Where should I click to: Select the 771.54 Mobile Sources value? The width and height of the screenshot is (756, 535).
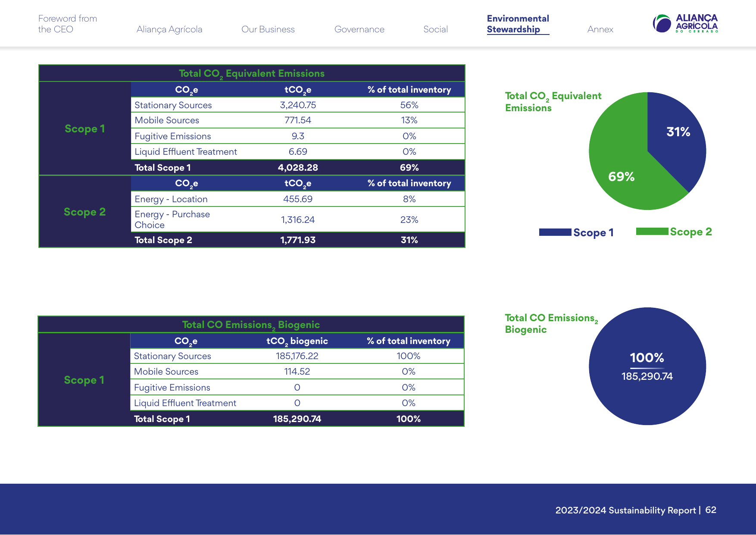298,120
